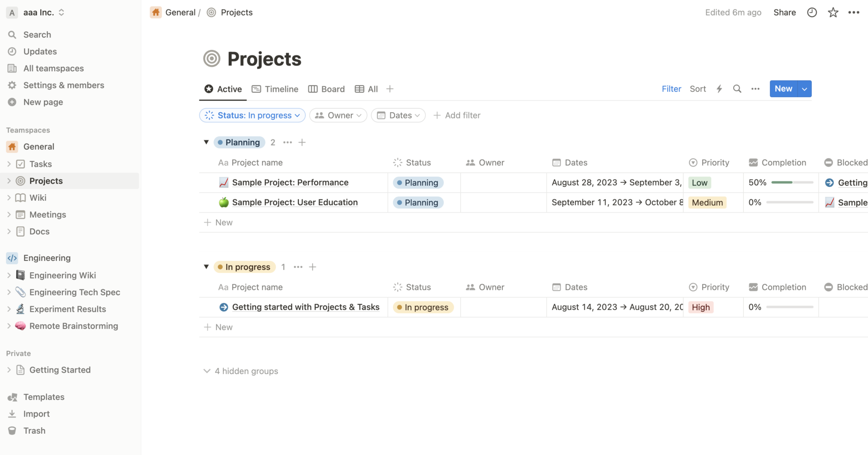Collapse the Planning group triangle
The image size is (868, 455).
pyautogui.click(x=206, y=142)
